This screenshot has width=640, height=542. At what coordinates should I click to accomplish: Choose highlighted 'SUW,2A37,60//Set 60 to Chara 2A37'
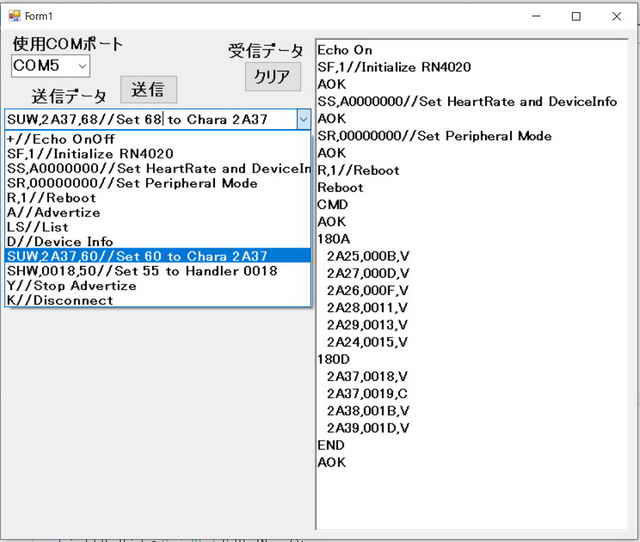pyautogui.click(x=158, y=256)
